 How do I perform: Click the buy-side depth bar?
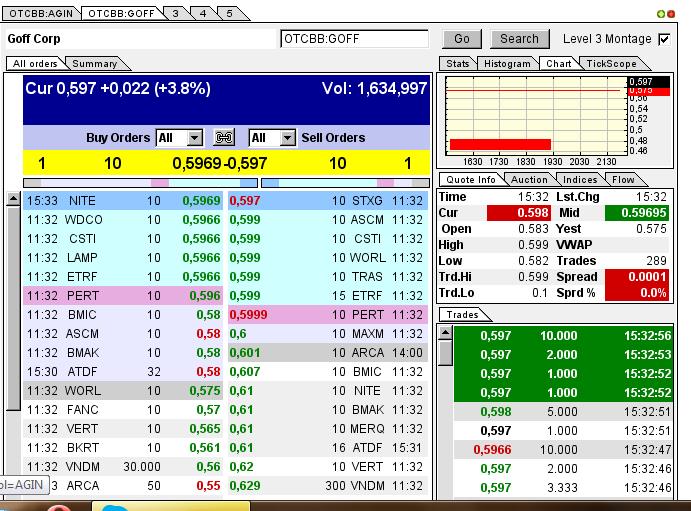pos(140,183)
